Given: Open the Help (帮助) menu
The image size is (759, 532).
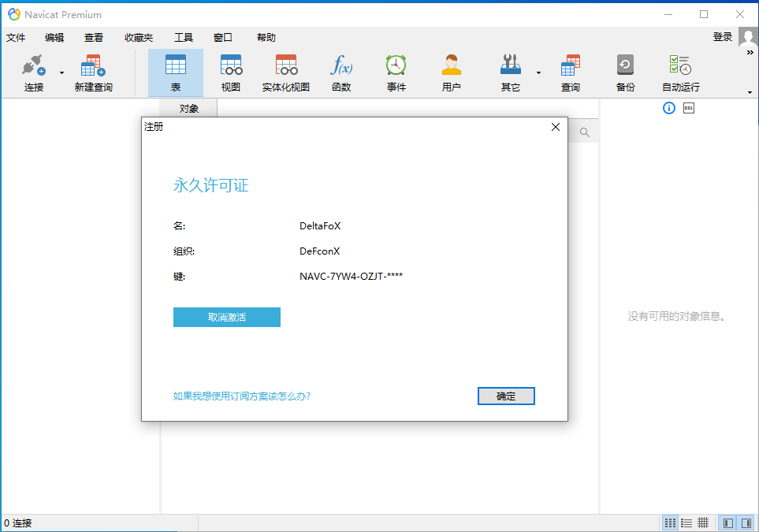Looking at the screenshot, I should [x=266, y=37].
